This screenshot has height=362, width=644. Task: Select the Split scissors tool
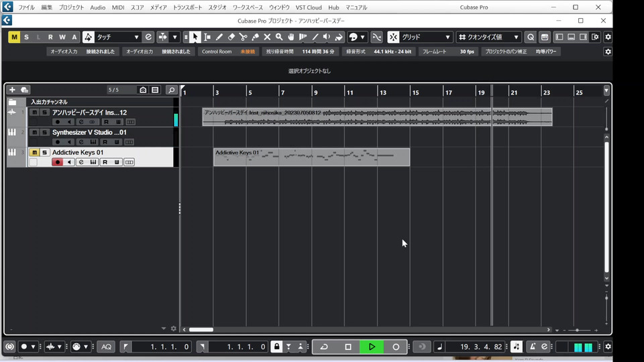[x=243, y=37]
